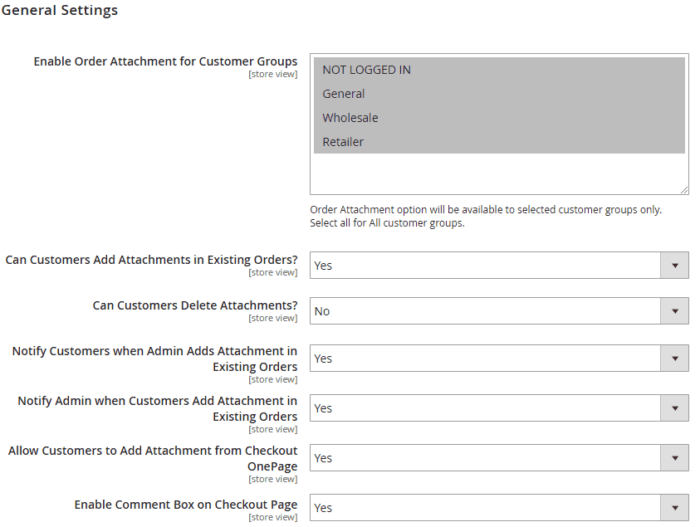Open Notify Admin when Customers Add Attachment dropdown
The image size is (700, 527).
(x=499, y=408)
